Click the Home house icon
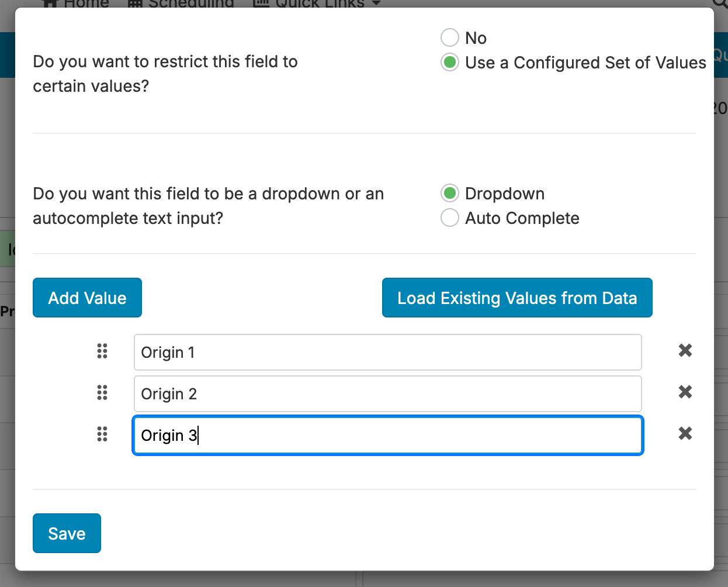The height and width of the screenshot is (587, 728). tap(50, 4)
